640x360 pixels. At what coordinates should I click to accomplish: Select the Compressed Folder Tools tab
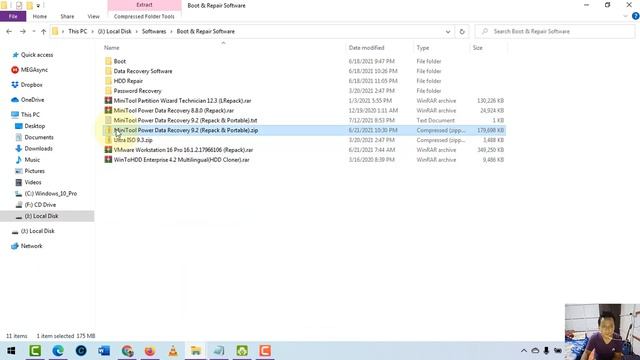coord(144,16)
